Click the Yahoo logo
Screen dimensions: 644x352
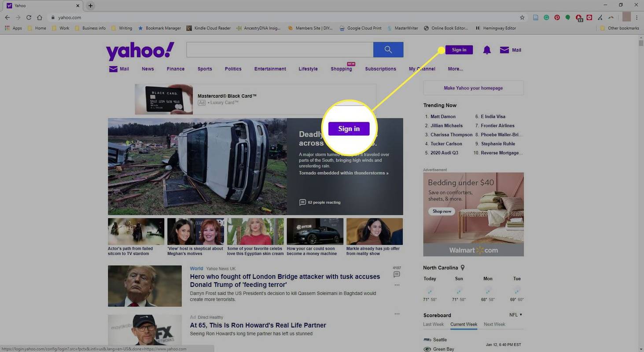(x=140, y=51)
